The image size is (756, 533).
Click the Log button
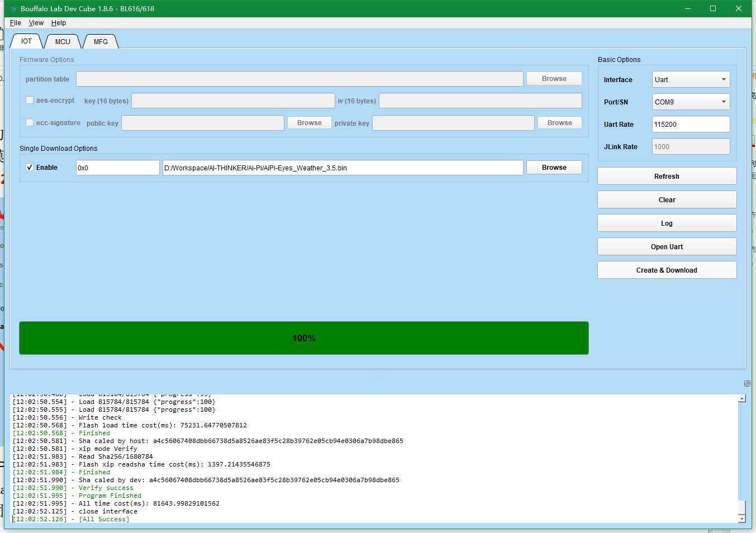(x=667, y=223)
